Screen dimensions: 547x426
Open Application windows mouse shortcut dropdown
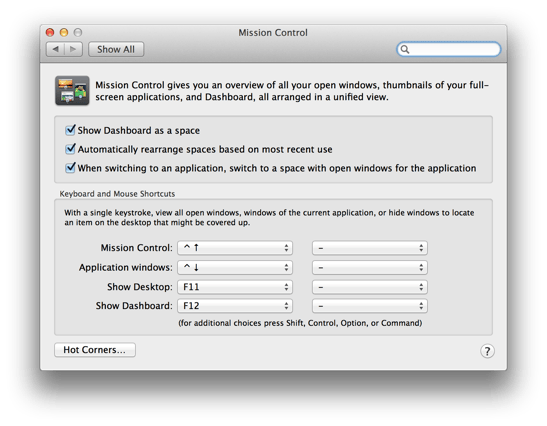point(370,267)
